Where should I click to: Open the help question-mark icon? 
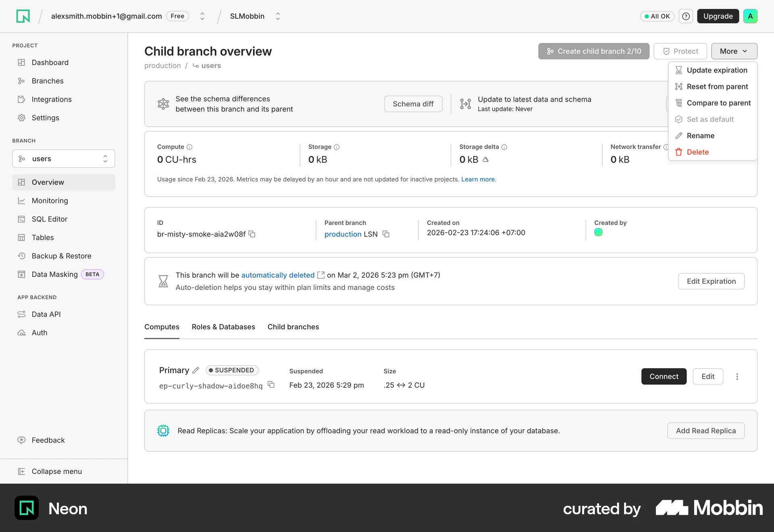(686, 16)
